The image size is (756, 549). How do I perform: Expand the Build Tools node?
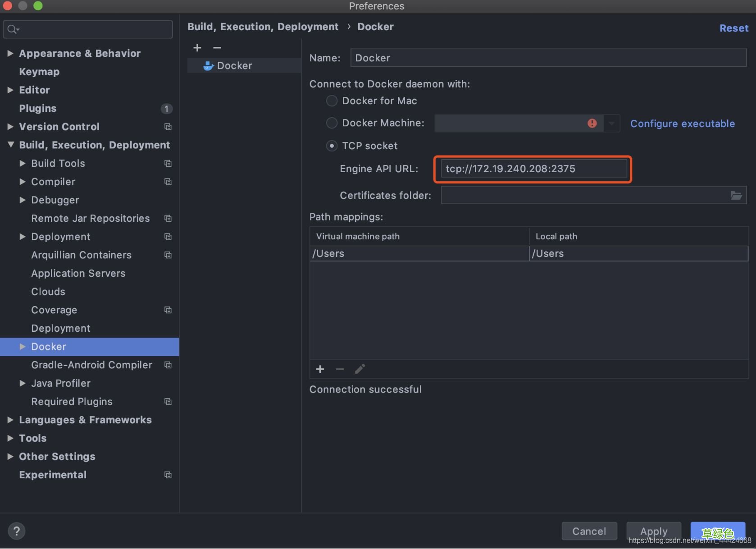coord(23,163)
